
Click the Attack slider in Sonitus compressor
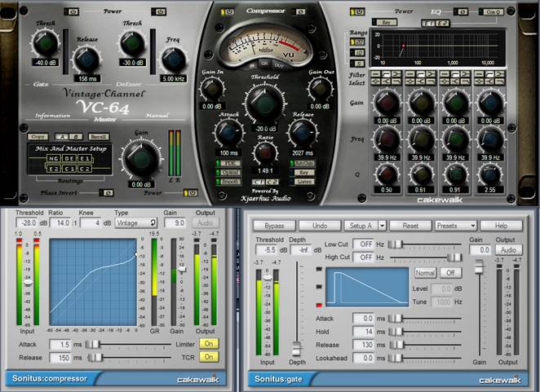point(128,344)
